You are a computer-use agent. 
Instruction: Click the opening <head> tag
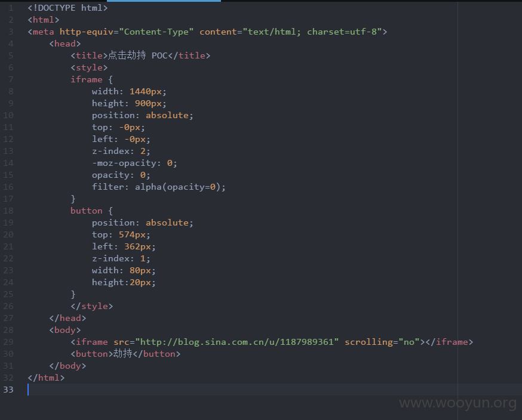click(x=65, y=44)
